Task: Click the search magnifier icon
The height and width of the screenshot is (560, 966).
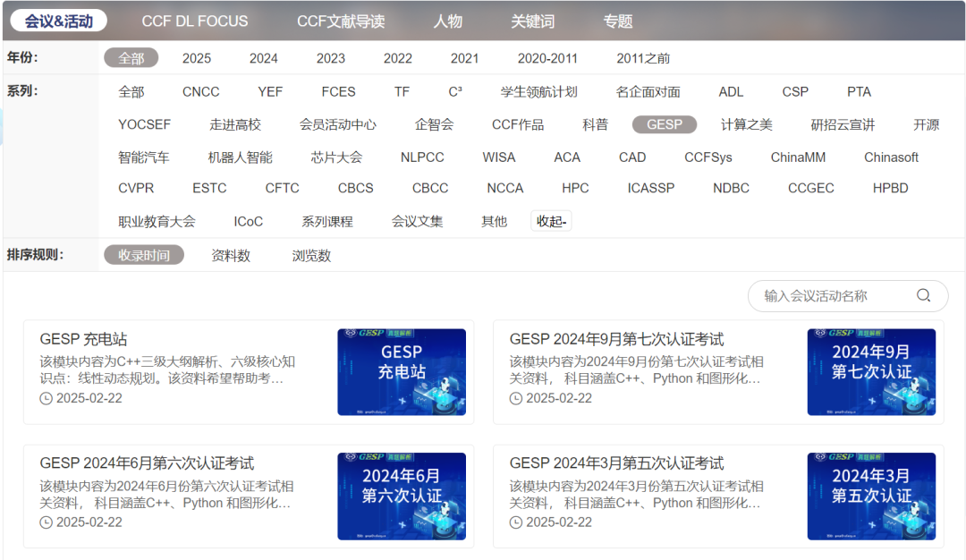Action: (923, 296)
